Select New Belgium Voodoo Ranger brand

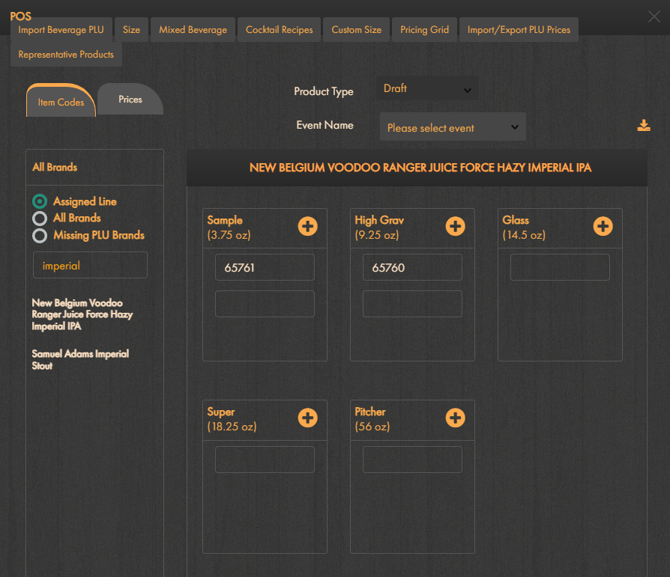click(x=82, y=314)
